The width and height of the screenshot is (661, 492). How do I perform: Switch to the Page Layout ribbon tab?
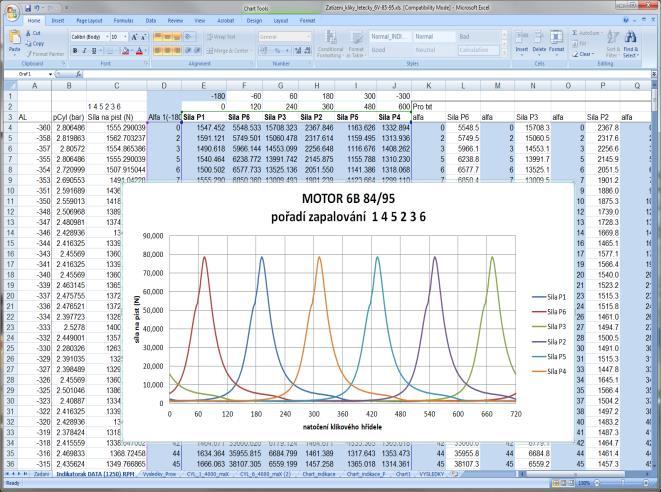tap(89, 20)
